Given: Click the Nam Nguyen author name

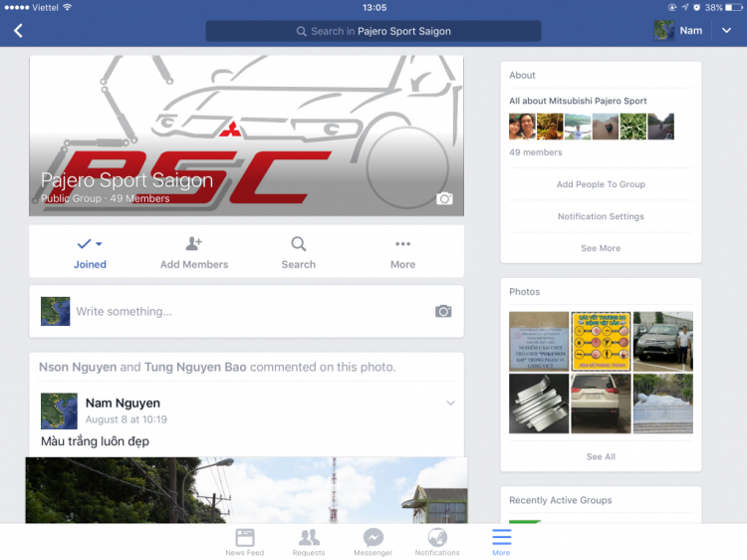Looking at the screenshot, I should click(x=123, y=404).
